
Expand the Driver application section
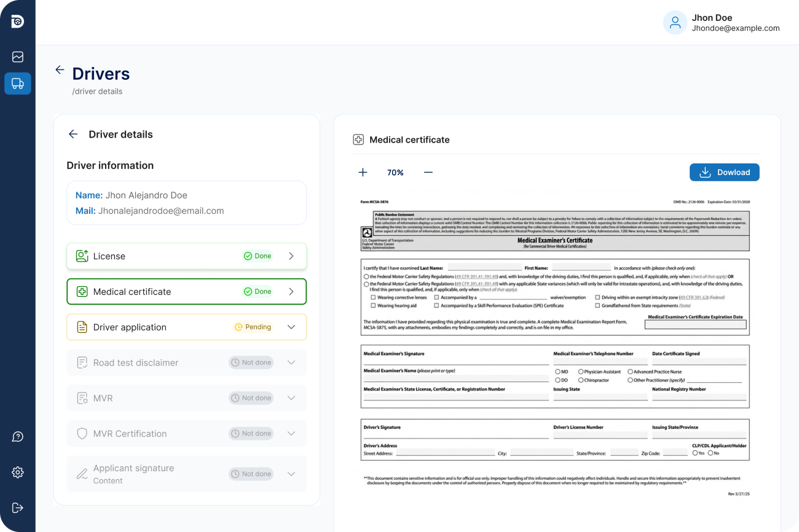[x=291, y=327]
